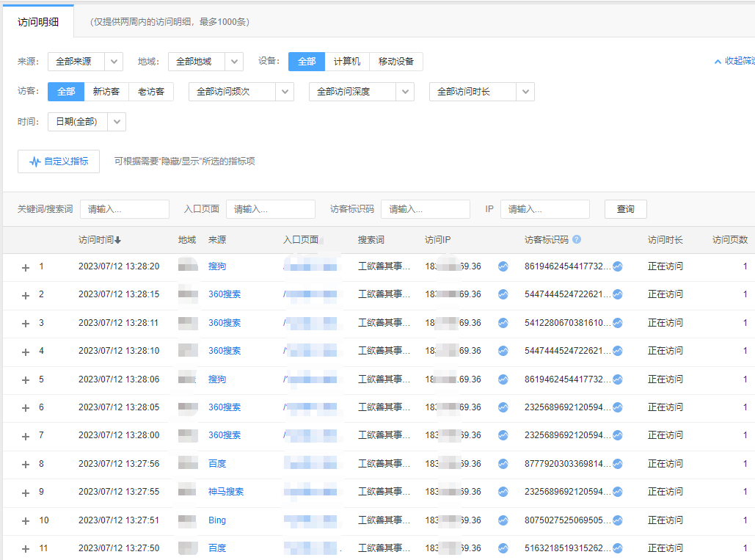Focus the 访客标识码 input field
The width and height of the screenshot is (755, 560).
coord(426,209)
